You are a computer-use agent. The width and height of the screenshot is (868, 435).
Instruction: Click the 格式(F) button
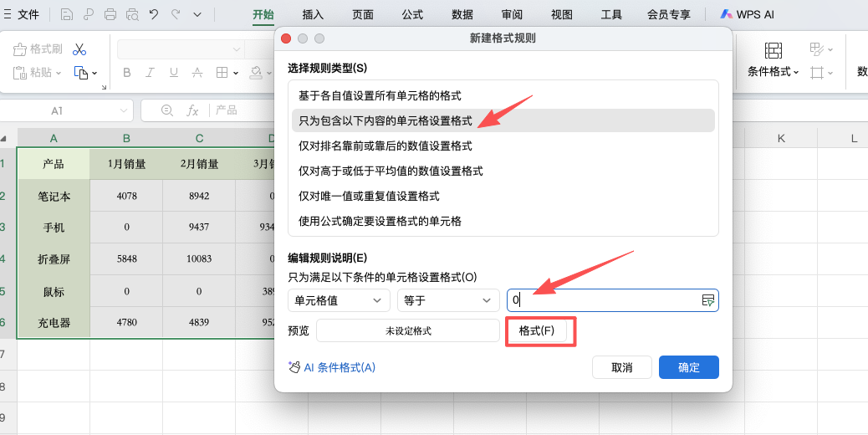[x=536, y=330]
